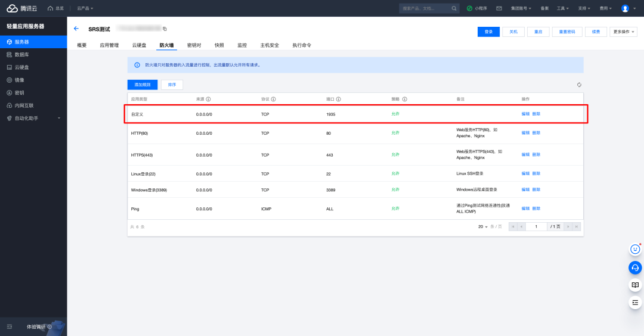Go back with the left arrow icon

[76, 29]
